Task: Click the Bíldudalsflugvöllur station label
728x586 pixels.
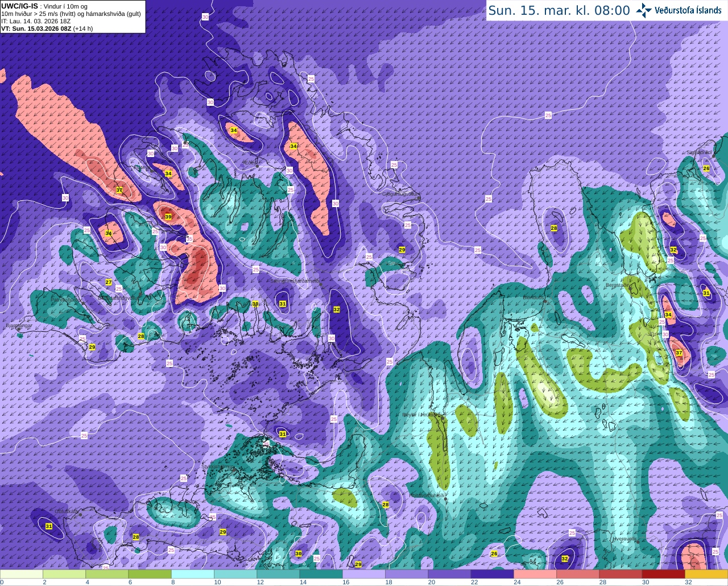Action: (119, 298)
